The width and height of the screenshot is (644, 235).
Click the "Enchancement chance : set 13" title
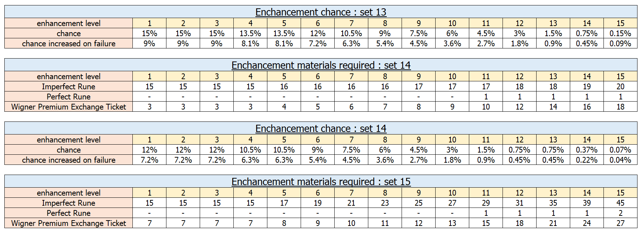tap(321, 12)
